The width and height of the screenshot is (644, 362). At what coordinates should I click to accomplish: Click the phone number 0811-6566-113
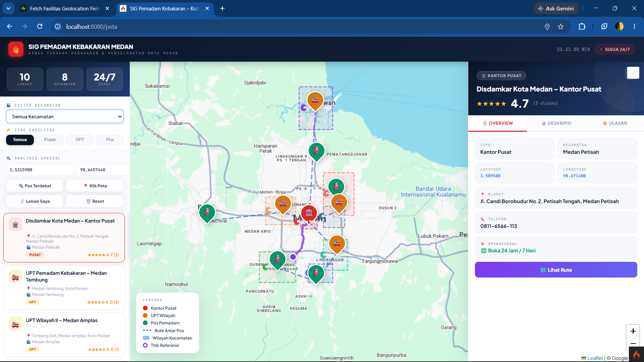click(x=498, y=226)
